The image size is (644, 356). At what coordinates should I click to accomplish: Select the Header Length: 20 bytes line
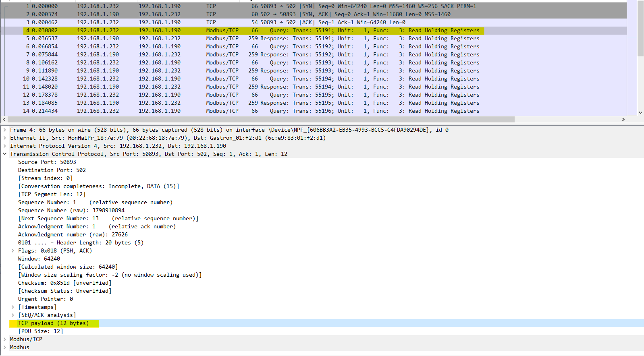pos(81,242)
